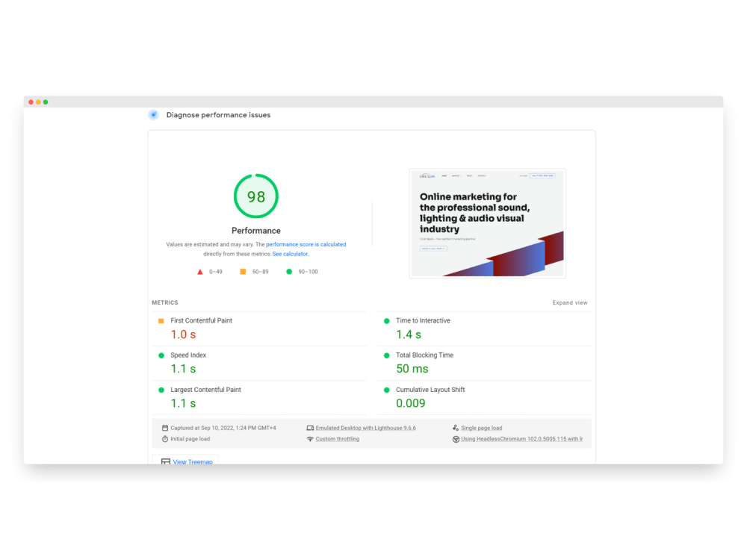Click the red close window button
Viewport: 747px width, 560px height.
click(x=31, y=102)
